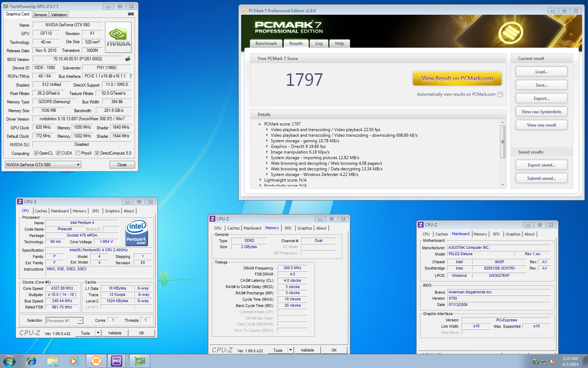588x368 pixels.
Task: Expand the Lightweight score: N/A node
Action: pyautogui.click(x=260, y=180)
